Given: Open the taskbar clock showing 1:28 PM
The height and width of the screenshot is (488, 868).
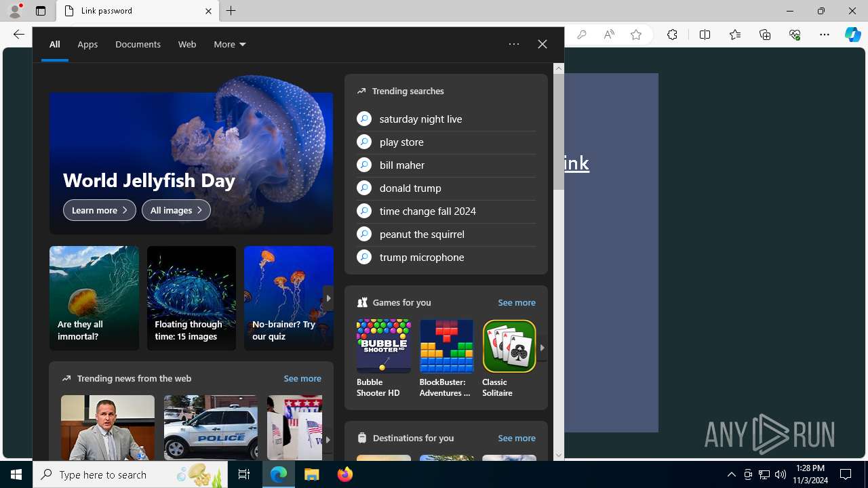Looking at the screenshot, I should click(811, 474).
